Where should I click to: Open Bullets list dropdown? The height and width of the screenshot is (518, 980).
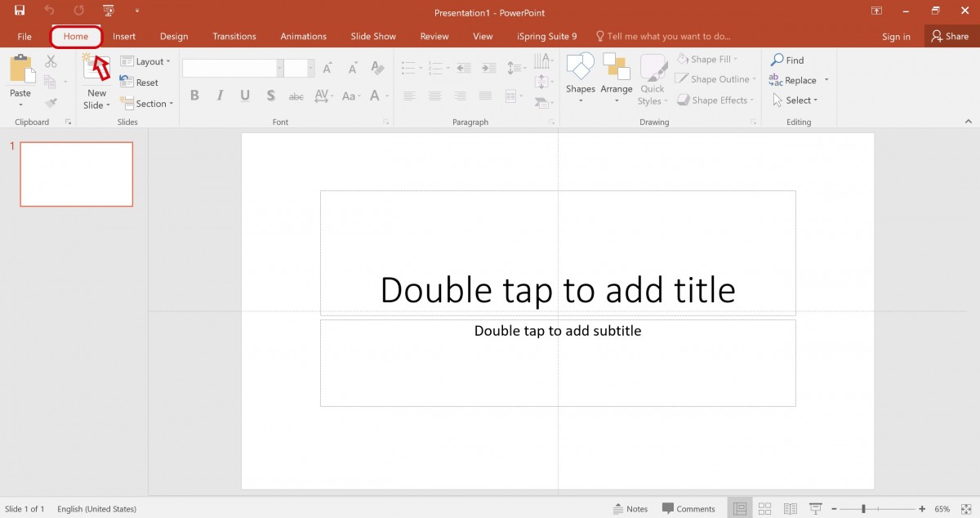[412, 68]
